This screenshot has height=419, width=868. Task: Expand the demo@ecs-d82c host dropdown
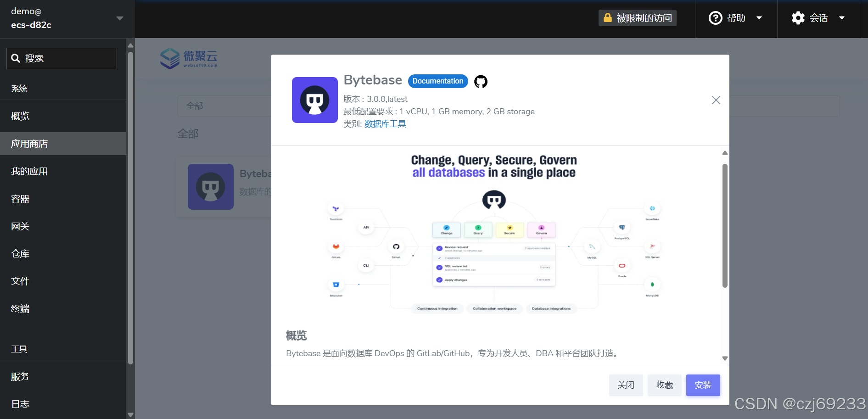tap(120, 18)
